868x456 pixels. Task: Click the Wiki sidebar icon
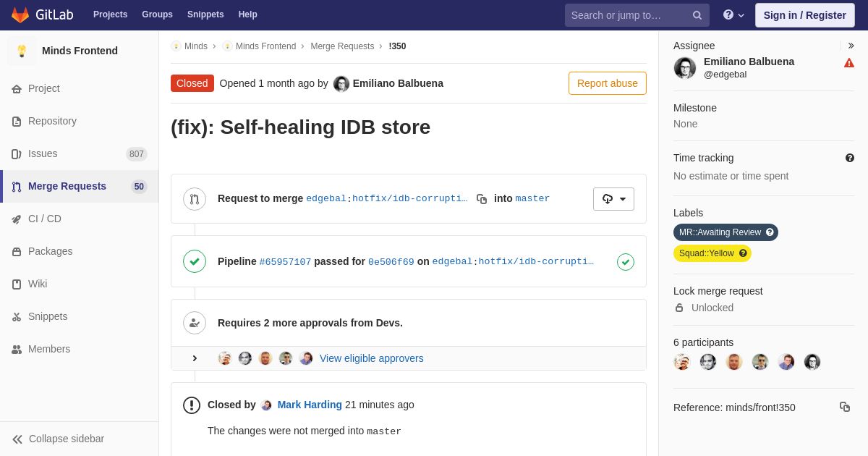17,284
